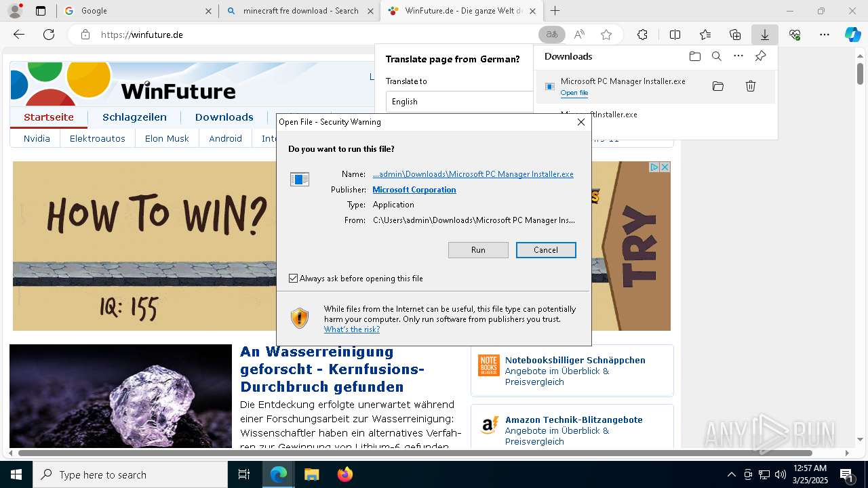
Task: Refresh the winfuture.de page
Action: [49, 35]
